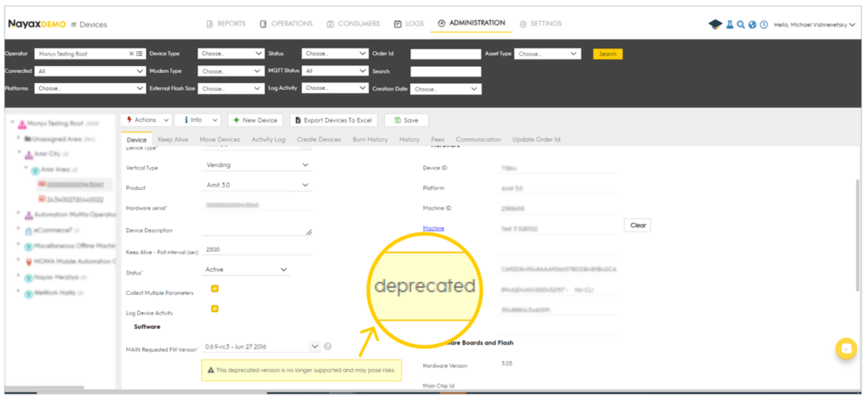Uncheck Collect Multiple Parameters
Image resolution: width=868 pixels, height=401 pixels.
[214, 288]
